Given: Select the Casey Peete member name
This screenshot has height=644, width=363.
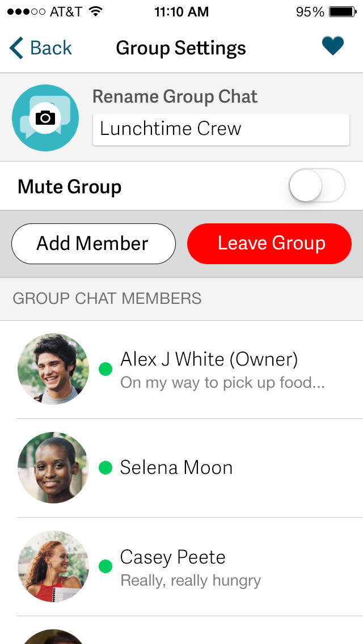Looking at the screenshot, I should click(x=172, y=557).
